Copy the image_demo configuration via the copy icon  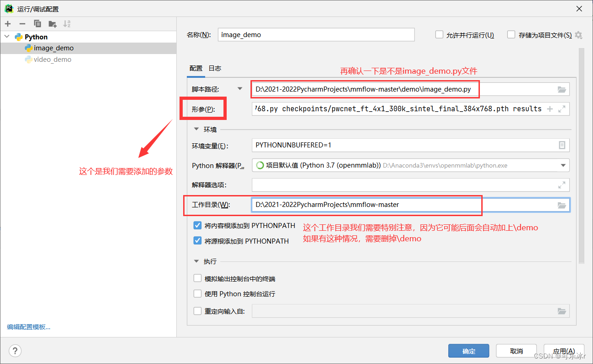pos(38,23)
